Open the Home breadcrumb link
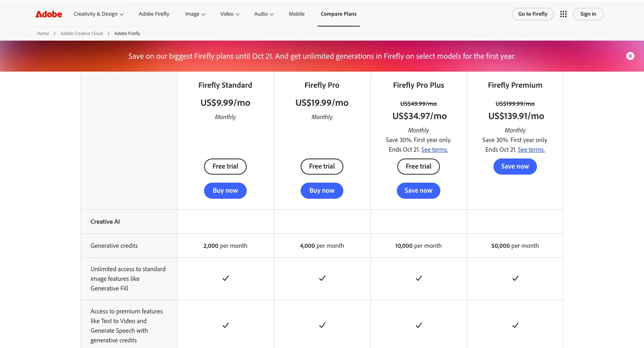 click(43, 33)
